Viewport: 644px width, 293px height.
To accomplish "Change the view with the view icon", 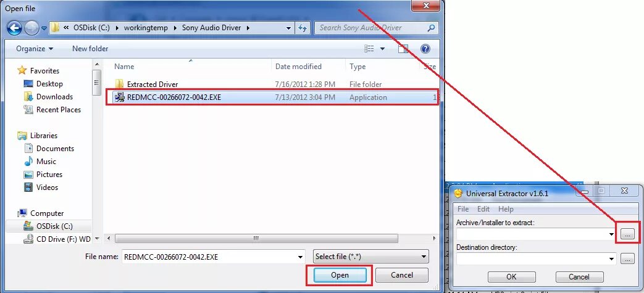I will click(x=369, y=49).
